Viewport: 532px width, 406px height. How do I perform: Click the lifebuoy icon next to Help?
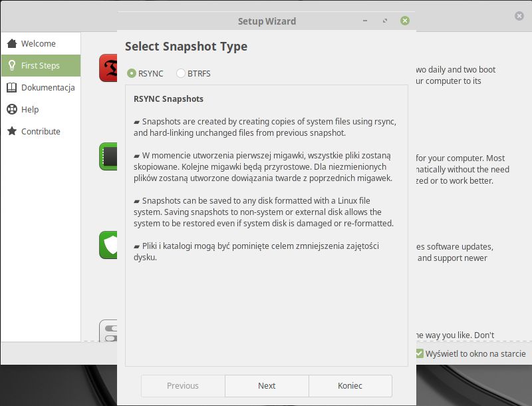[x=12, y=109]
